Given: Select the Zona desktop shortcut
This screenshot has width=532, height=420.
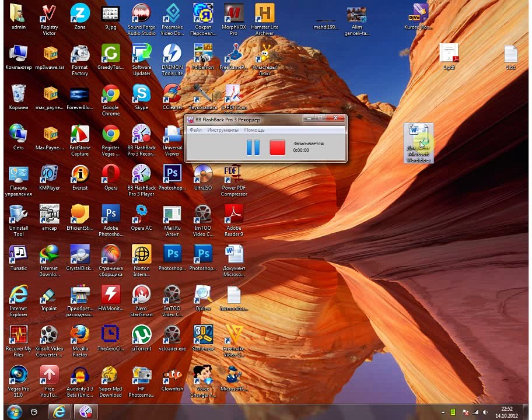Looking at the screenshot, I should (80, 17).
